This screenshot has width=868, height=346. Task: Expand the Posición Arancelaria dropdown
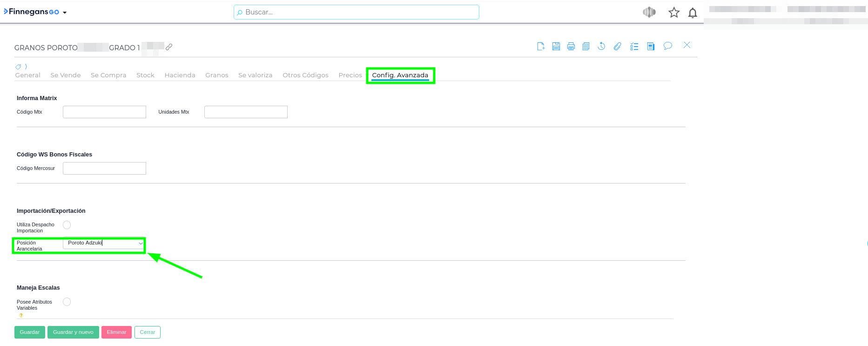point(141,243)
